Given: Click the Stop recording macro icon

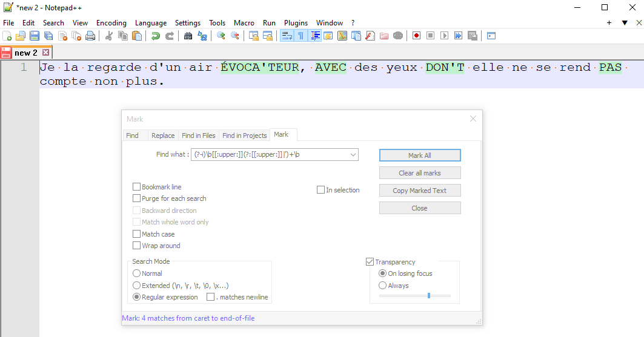Looking at the screenshot, I should click(x=430, y=36).
